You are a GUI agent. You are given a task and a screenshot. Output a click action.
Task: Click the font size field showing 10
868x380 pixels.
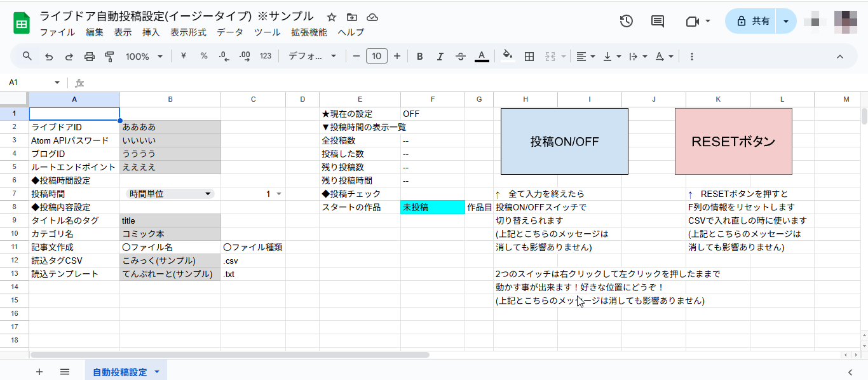point(377,56)
